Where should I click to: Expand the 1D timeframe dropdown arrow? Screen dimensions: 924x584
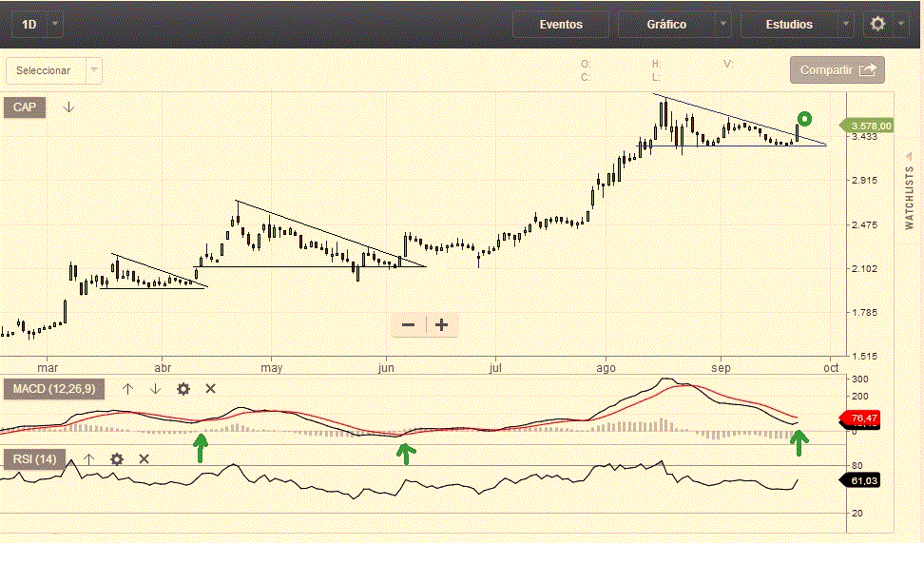click(x=55, y=24)
